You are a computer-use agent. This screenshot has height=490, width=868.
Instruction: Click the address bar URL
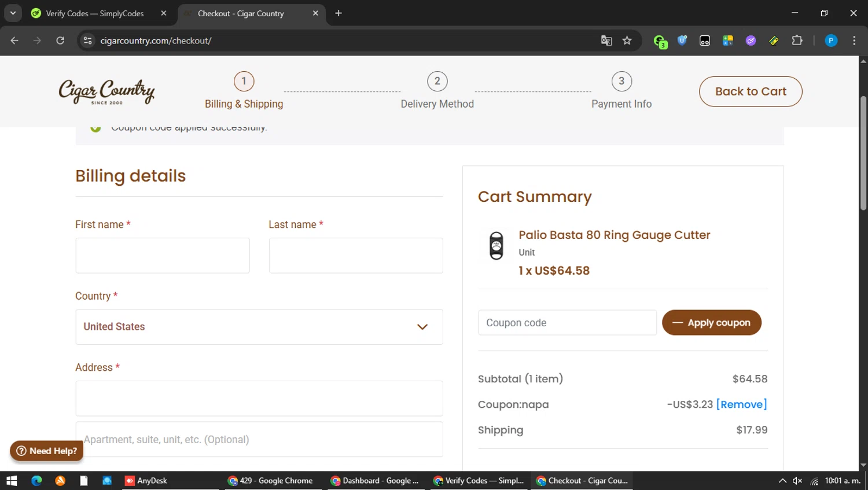156,40
